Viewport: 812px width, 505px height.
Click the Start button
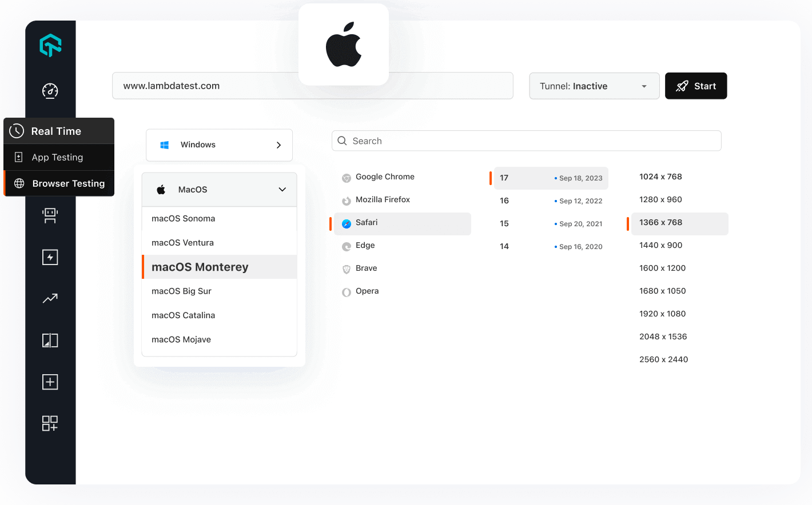tap(696, 86)
